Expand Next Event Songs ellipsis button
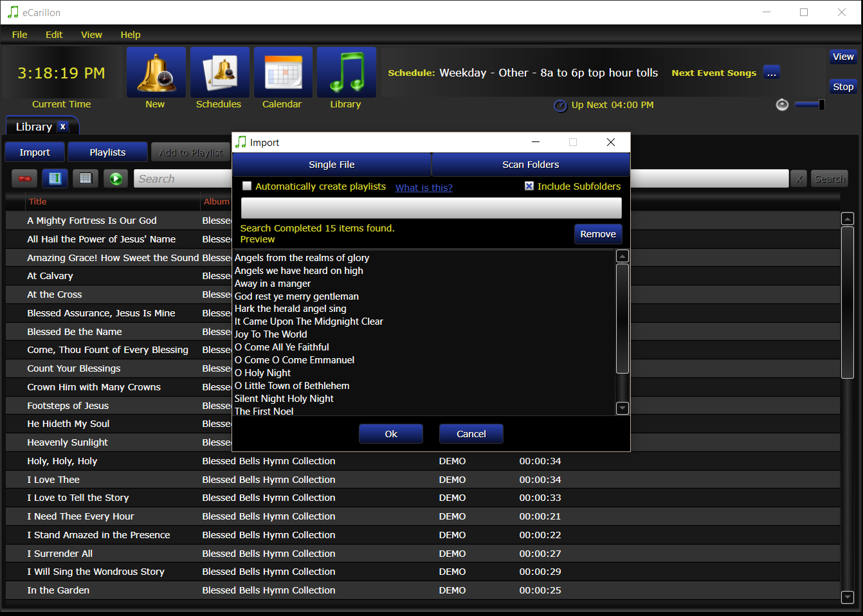 772,73
